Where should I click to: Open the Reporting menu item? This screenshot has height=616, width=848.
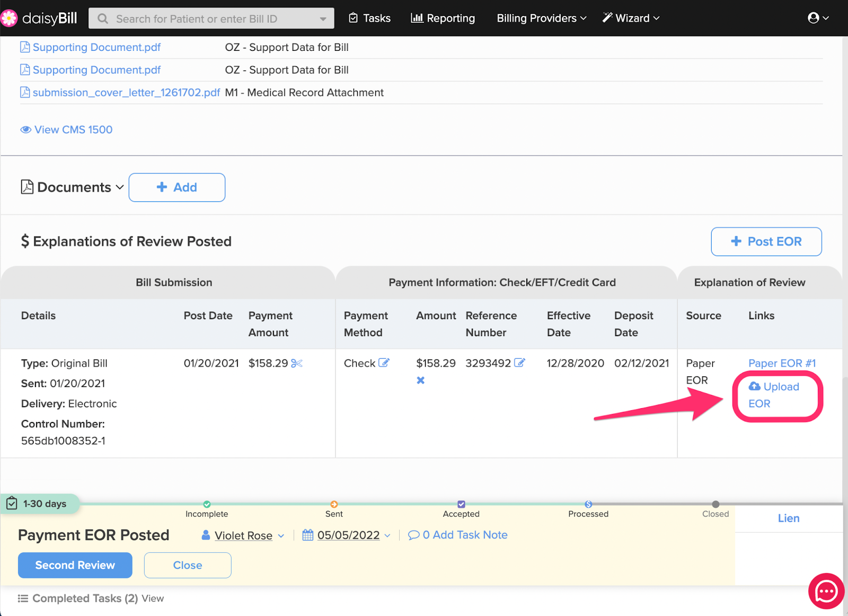pyautogui.click(x=443, y=18)
